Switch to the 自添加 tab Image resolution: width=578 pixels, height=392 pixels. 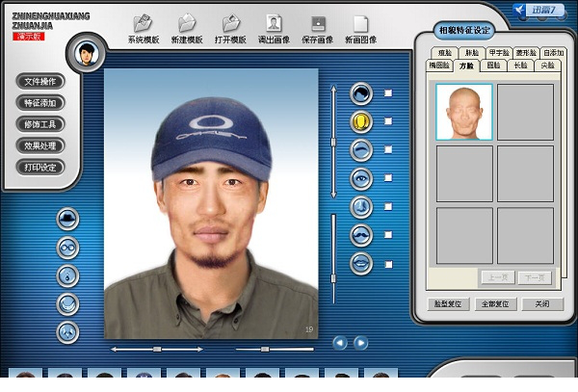[x=553, y=53]
